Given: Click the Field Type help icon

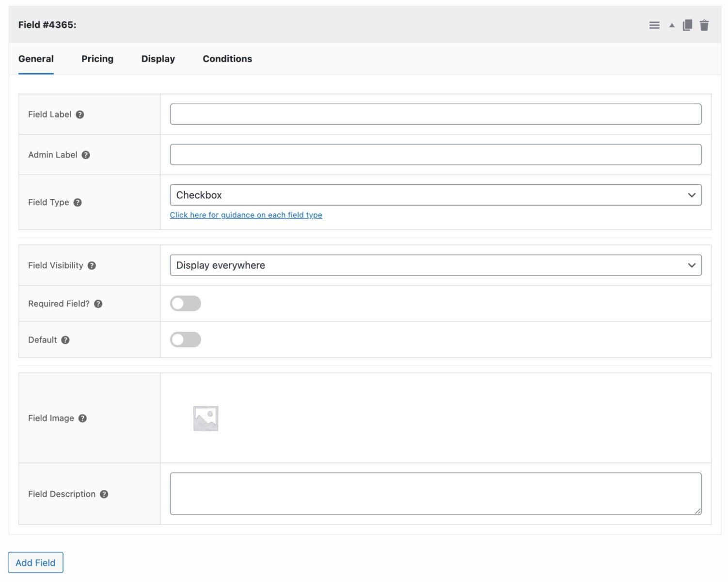Looking at the screenshot, I should 78,202.
